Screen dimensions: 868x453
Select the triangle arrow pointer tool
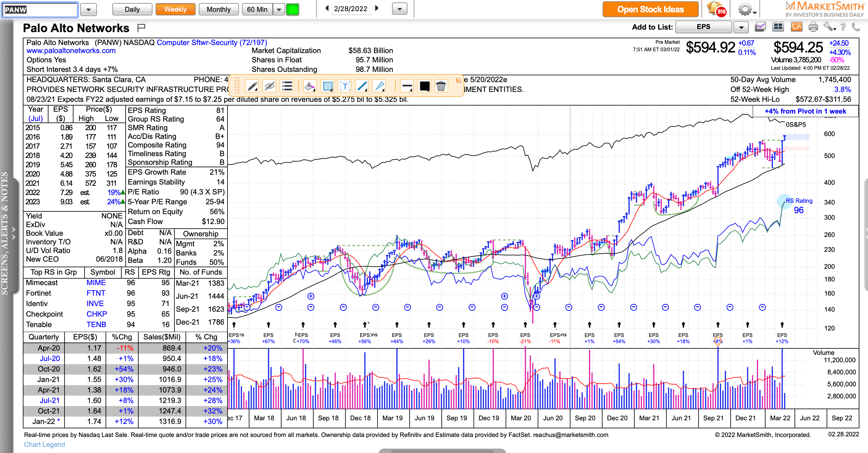pyautogui.click(x=380, y=86)
